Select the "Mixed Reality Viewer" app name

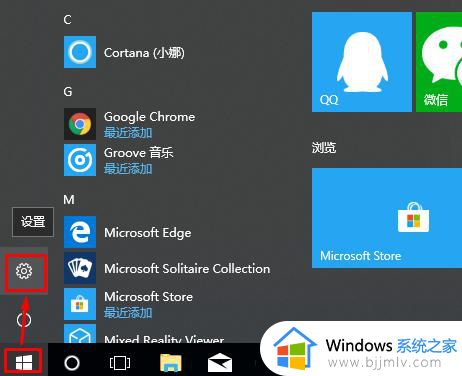pos(164,338)
